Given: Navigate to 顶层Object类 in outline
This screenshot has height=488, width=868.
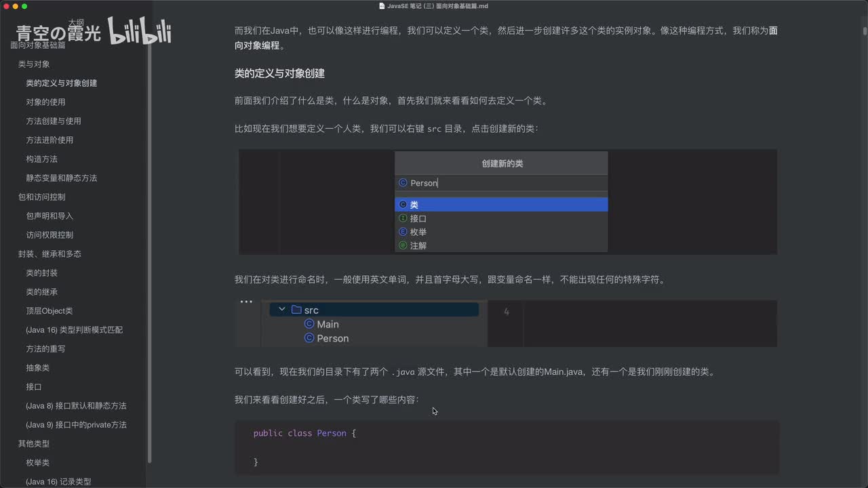Looking at the screenshot, I should tap(50, 311).
